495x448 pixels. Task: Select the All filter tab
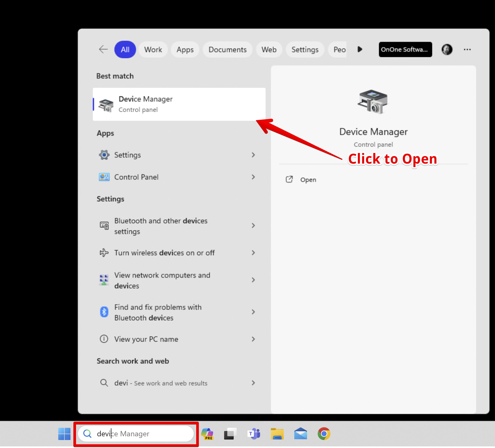[x=125, y=49]
